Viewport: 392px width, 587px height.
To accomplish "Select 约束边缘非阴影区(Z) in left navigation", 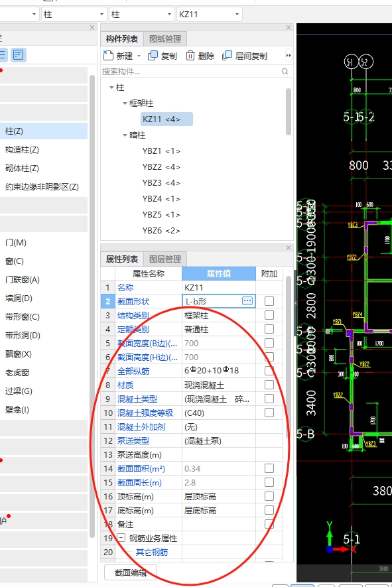I will coord(43,187).
